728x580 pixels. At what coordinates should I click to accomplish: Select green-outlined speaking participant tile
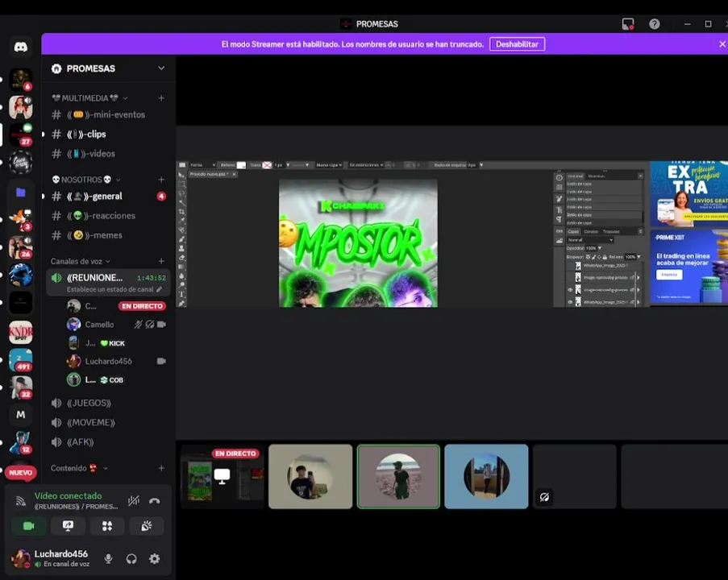coord(398,477)
